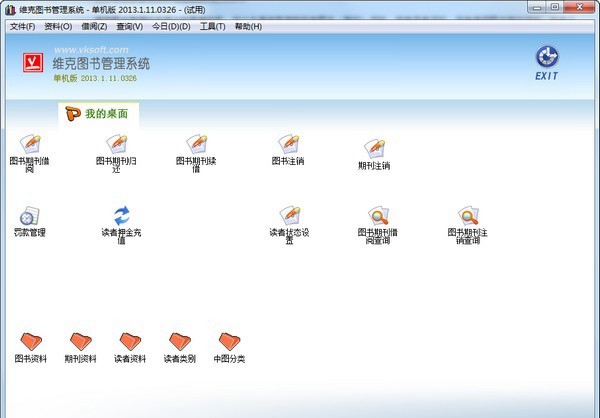600x418 pixels.
Task: Click the 读者押金充值 refresh-arrows icon
Action: (121, 225)
